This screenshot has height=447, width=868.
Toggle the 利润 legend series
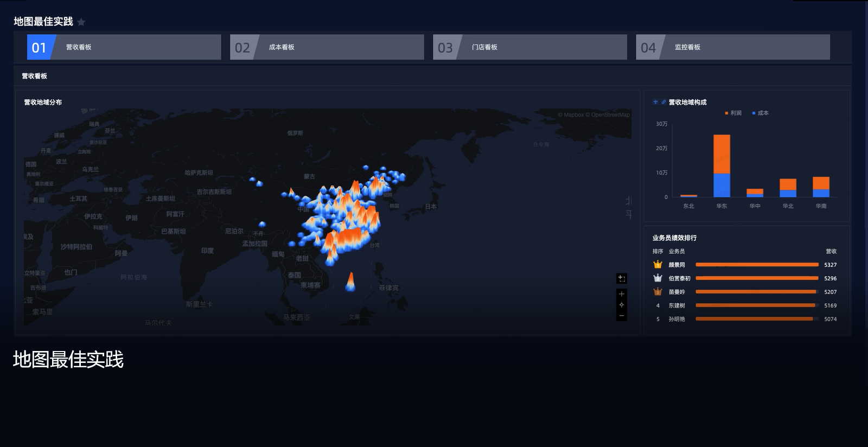coord(733,113)
